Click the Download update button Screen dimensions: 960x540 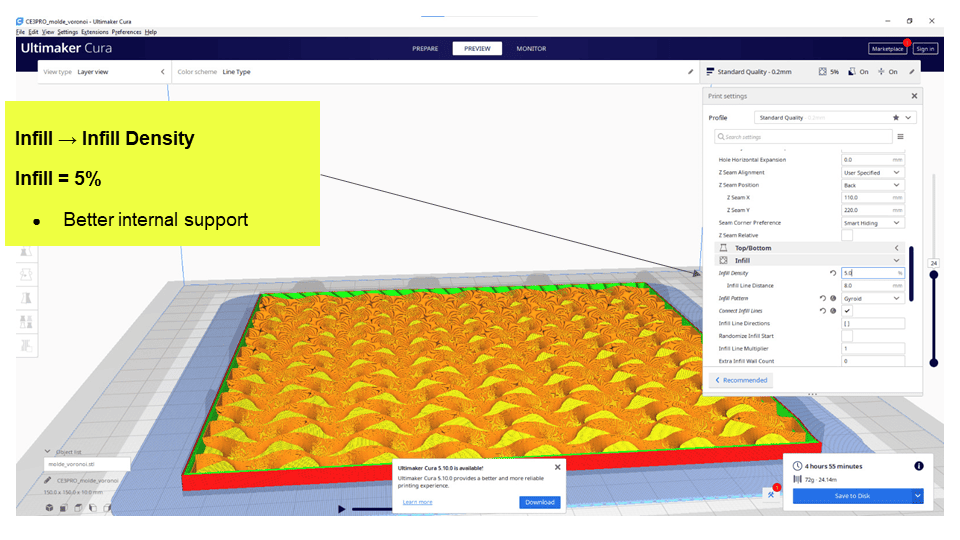pos(539,502)
